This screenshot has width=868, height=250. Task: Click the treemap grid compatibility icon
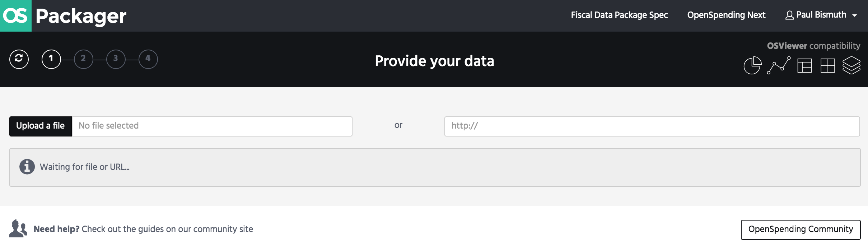point(827,66)
